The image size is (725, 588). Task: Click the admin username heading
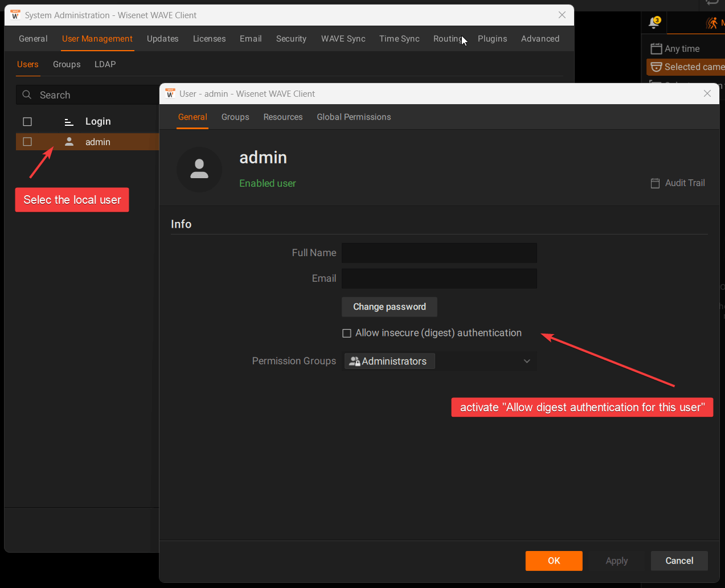(263, 158)
